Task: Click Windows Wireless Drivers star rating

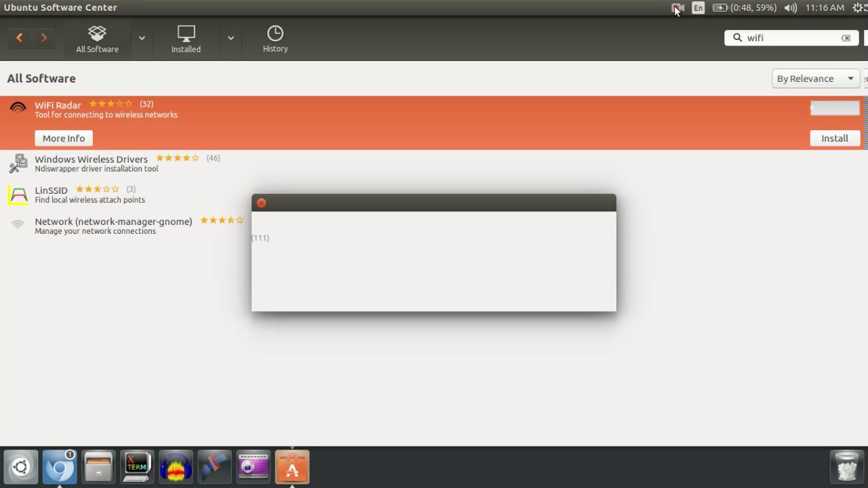Action: pos(178,158)
